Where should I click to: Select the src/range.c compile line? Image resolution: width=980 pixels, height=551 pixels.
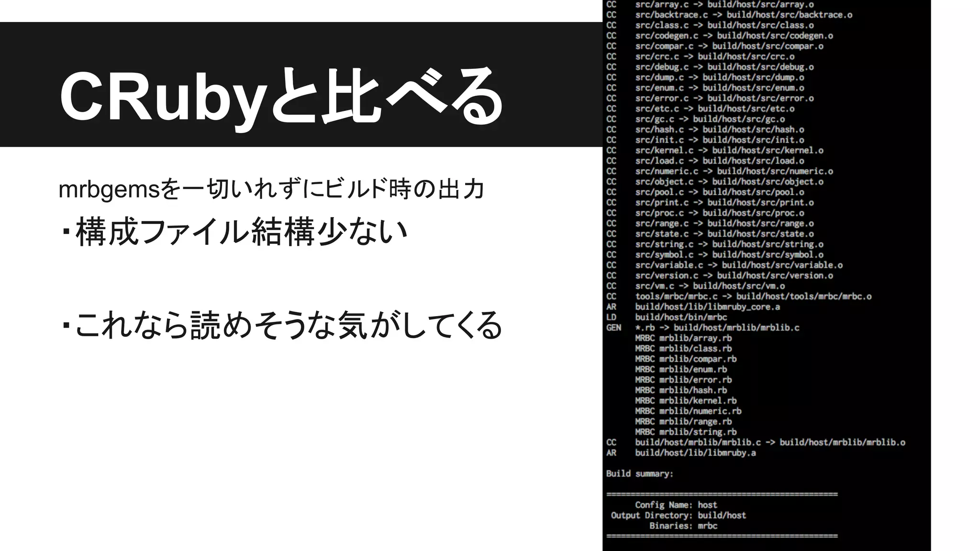[x=710, y=223]
